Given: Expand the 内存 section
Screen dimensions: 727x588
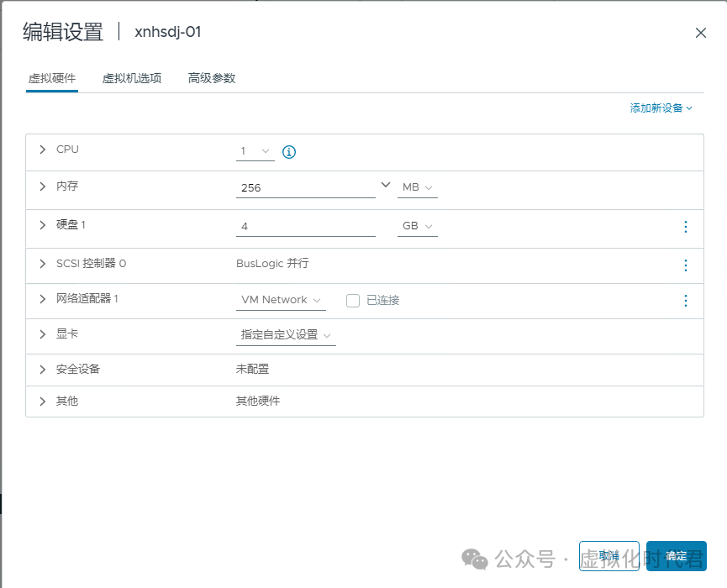Looking at the screenshot, I should [x=42, y=187].
